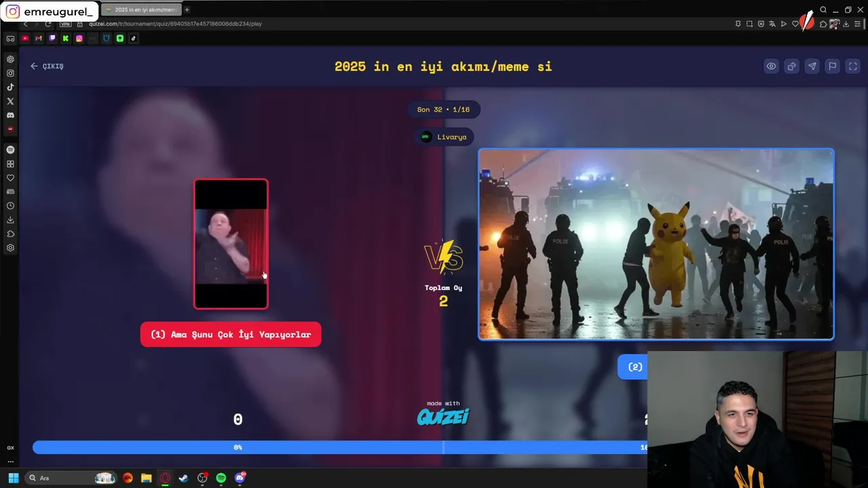The width and height of the screenshot is (868, 488).
Task: Go back with the browser back arrow
Action: 26,24
